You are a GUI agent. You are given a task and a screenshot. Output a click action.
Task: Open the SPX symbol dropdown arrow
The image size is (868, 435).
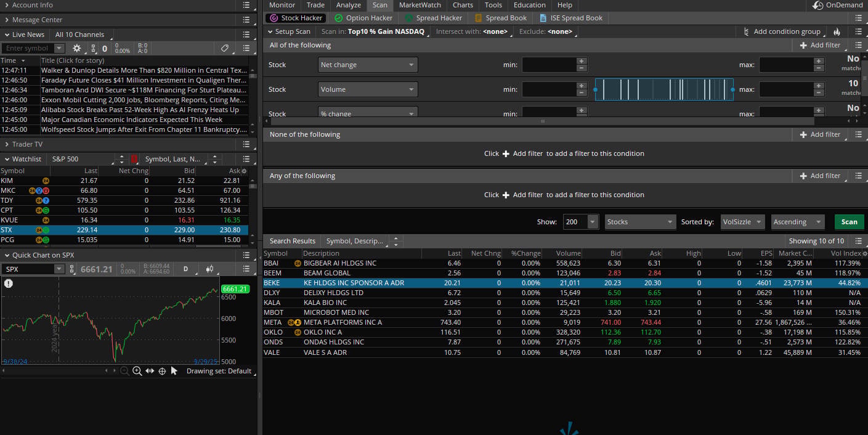(59, 269)
